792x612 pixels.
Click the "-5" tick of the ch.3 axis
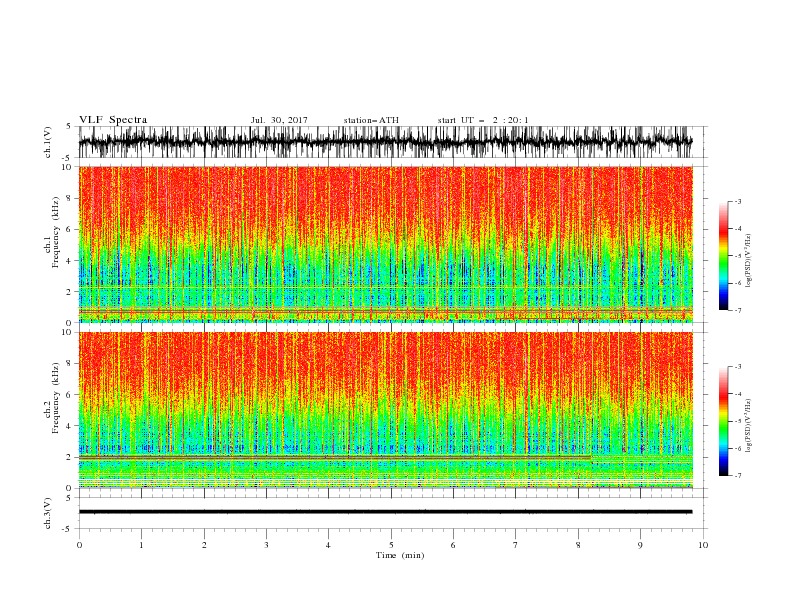(68, 529)
